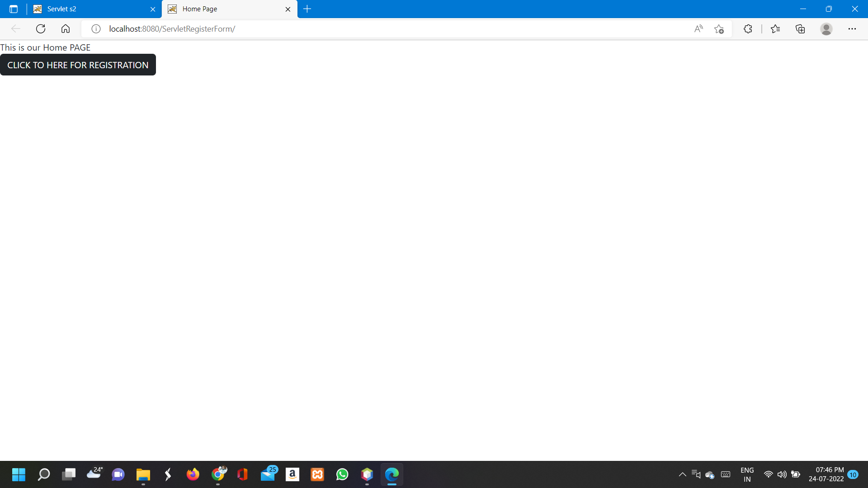Open Task View on the taskbar
This screenshot has height=488, width=868.
69,474
